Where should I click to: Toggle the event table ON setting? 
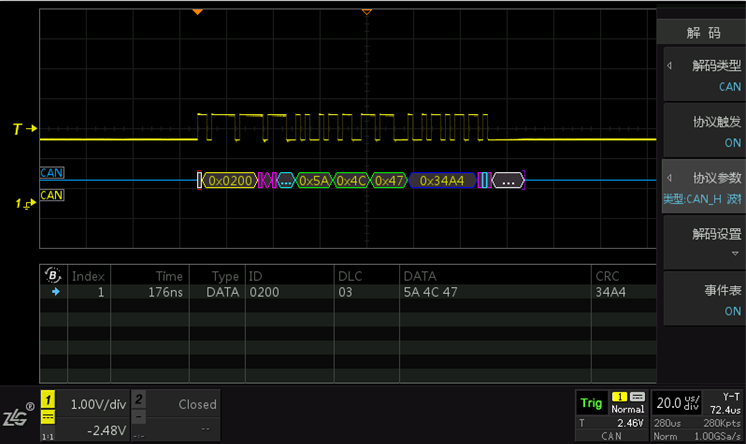(704, 299)
